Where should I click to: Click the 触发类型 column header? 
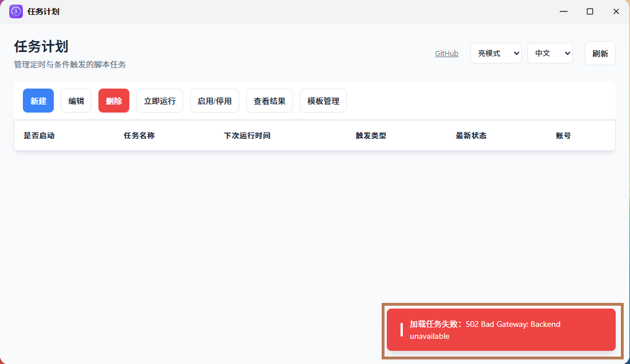coord(370,135)
